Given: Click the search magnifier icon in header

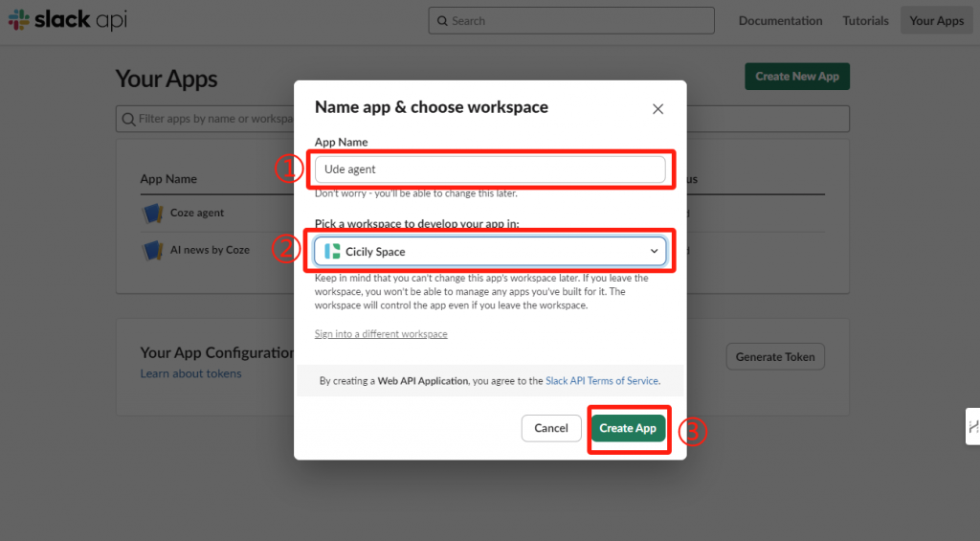Looking at the screenshot, I should pyautogui.click(x=442, y=21).
